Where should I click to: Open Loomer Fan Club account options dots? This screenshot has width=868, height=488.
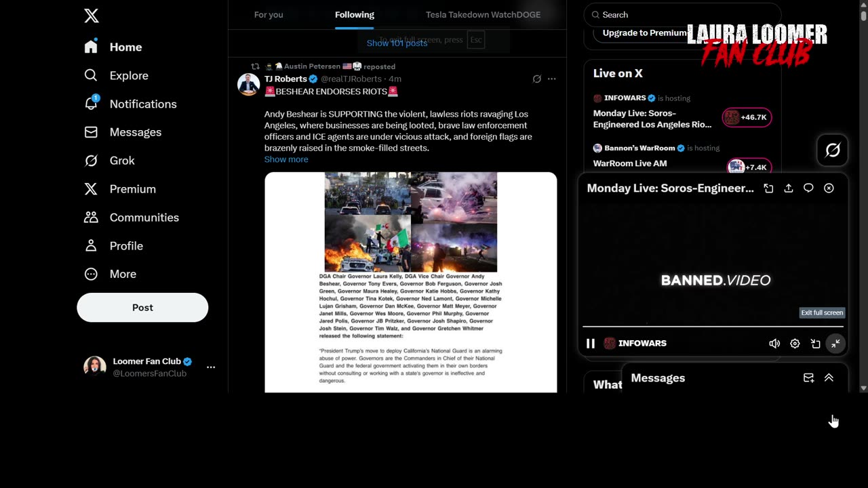click(x=211, y=367)
